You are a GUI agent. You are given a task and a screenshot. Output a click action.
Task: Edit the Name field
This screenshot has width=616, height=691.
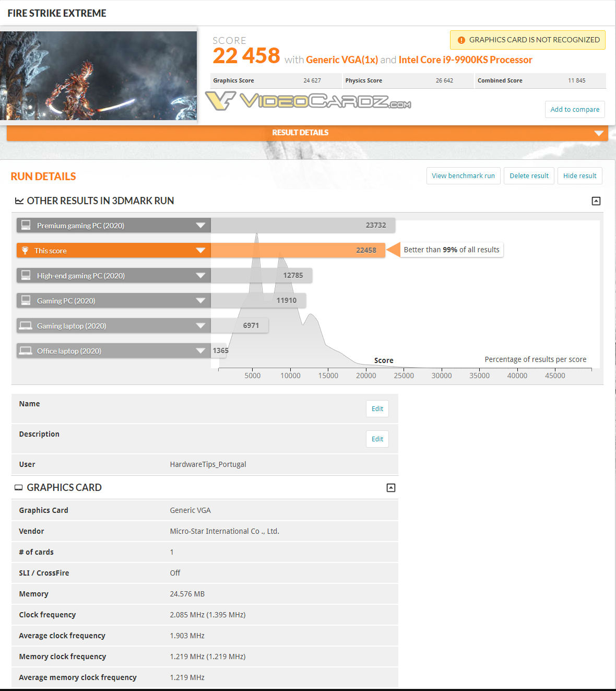(x=377, y=409)
